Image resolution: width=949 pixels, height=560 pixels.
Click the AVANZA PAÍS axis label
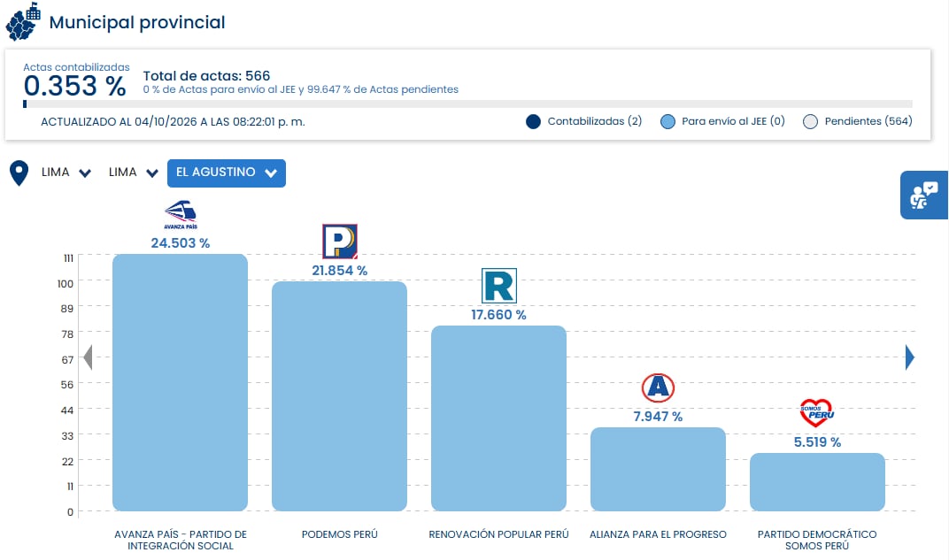tap(181, 540)
